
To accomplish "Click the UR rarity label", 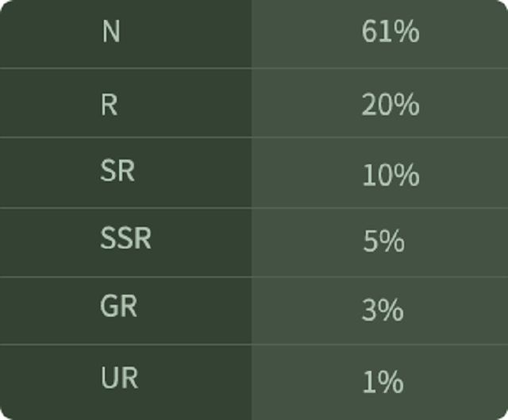I will tap(119, 378).
